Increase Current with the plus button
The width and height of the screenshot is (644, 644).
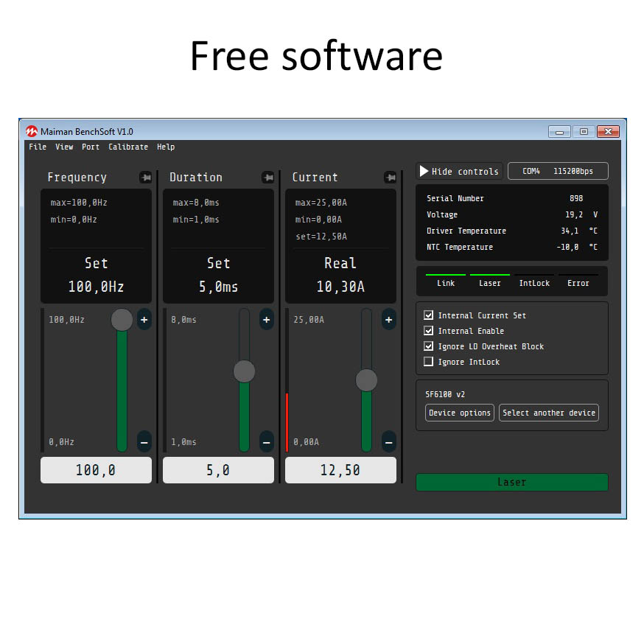point(389,320)
